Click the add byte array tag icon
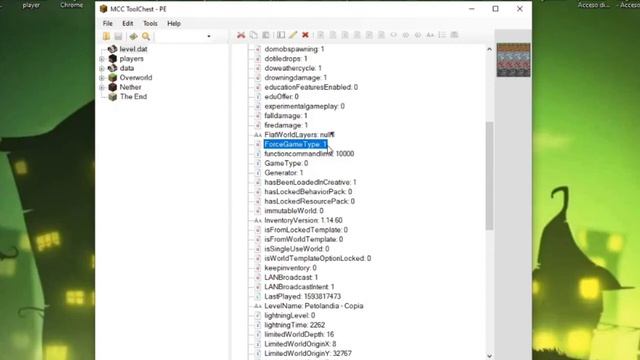The width and height of the screenshot is (640, 360). [x=393, y=35]
